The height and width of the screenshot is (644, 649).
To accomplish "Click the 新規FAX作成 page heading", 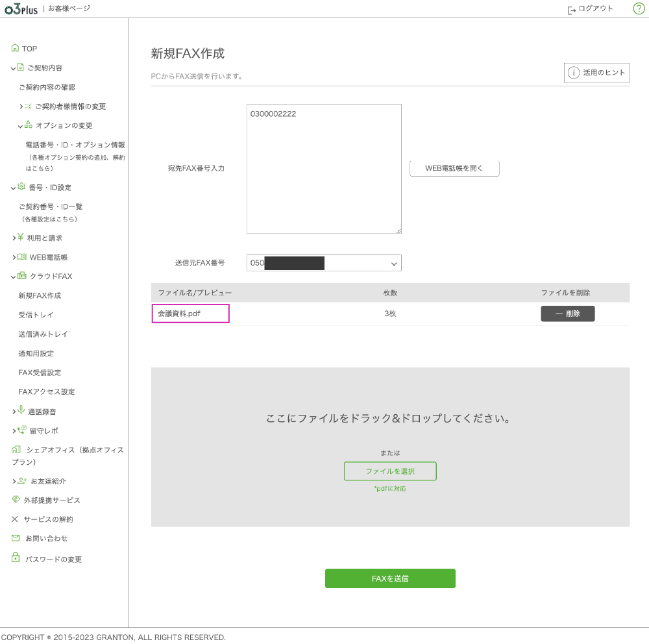I will click(188, 53).
